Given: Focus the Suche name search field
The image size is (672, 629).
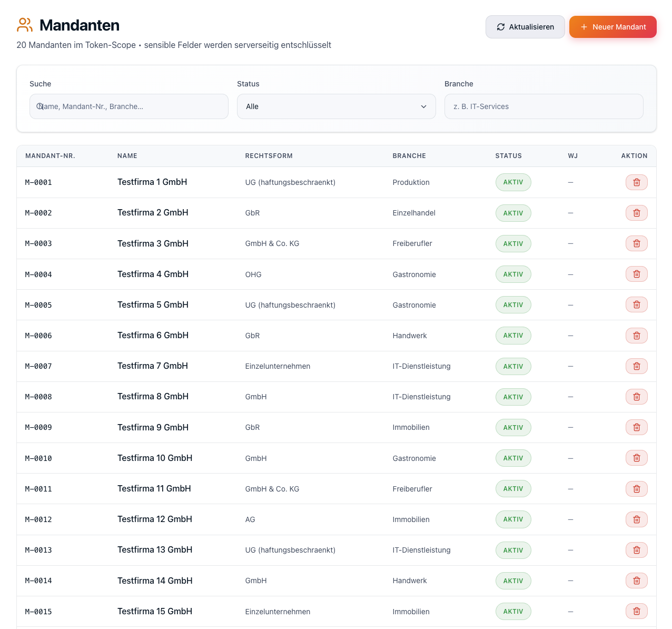Looking at the screenshot, I should coord(129,106).
